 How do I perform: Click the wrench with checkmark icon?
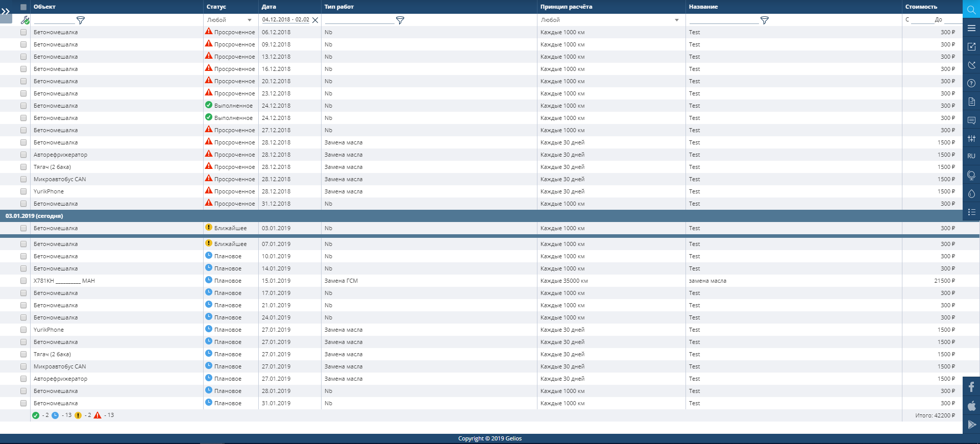(24, 20)
